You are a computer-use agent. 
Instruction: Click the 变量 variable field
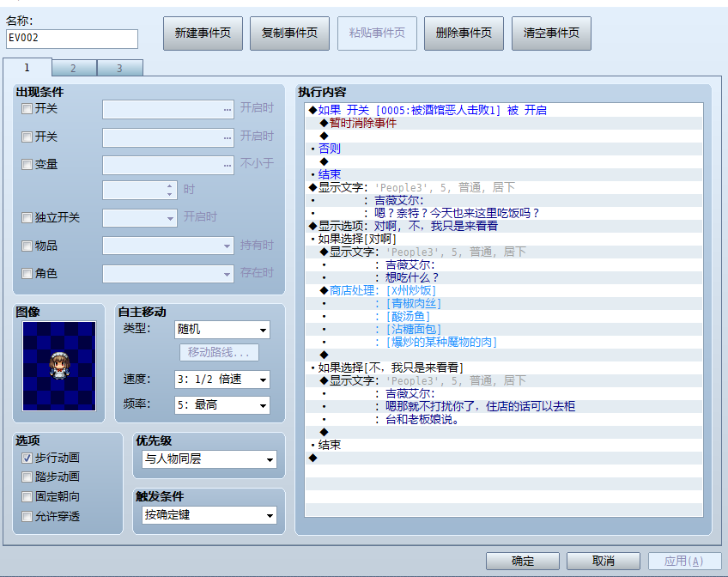coord(168,165)
